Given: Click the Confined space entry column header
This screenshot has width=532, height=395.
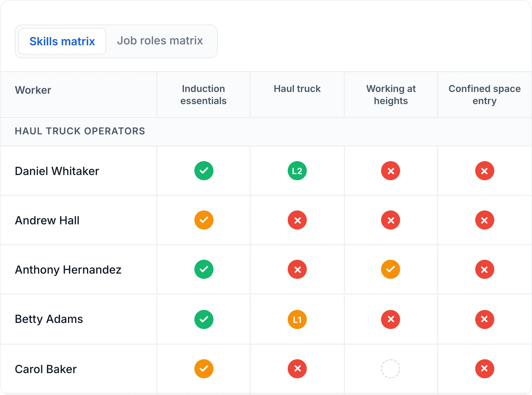Looking at the screenshot, I should pos(484,95).
